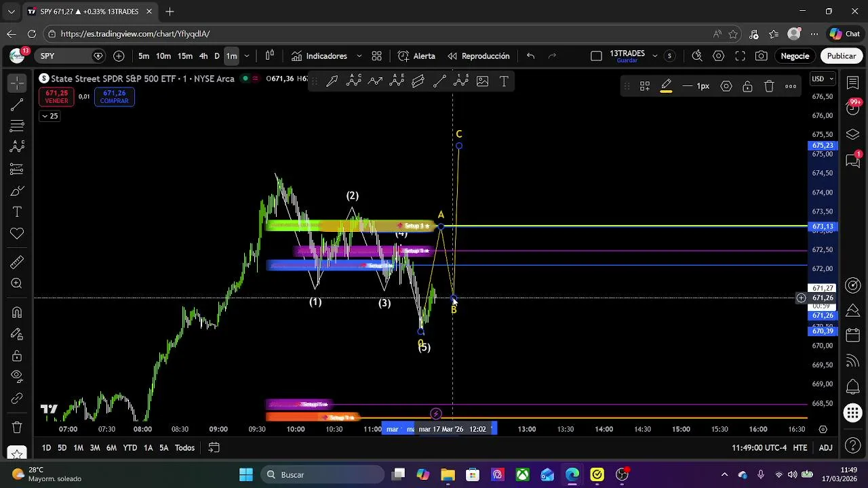
Task: Open the candlestick chart type selector
Action: click(270, 56)
